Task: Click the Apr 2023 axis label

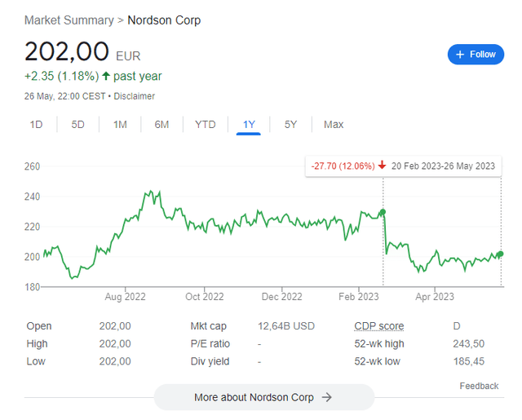Action: [435, 297]
